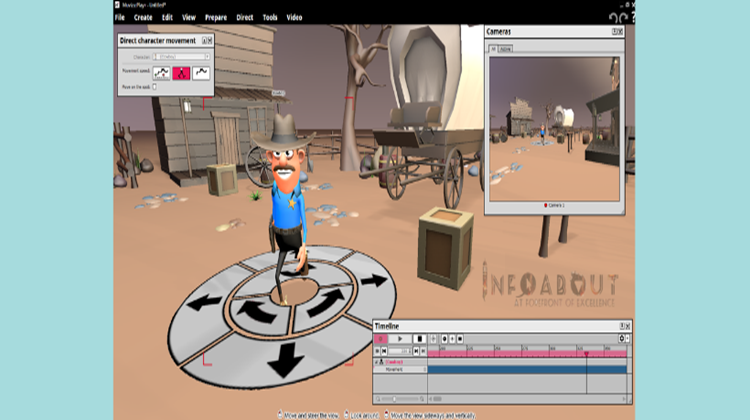Open the View menu
This screenshot has width=750, height=420.
pos(188,17)
